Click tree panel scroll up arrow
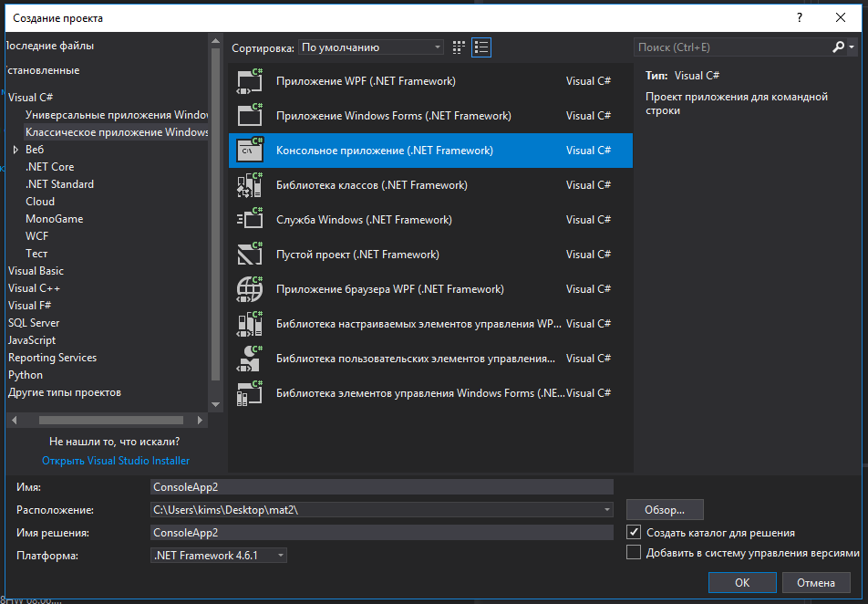 pyautogui.click(x=216, y=41)
